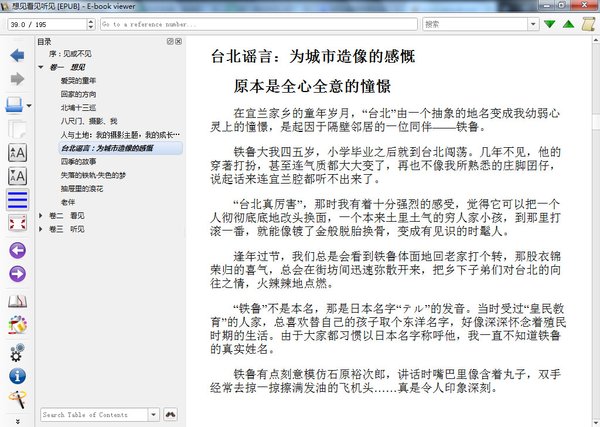
Task: Toggle full screen mode
Action: (18, 223)
